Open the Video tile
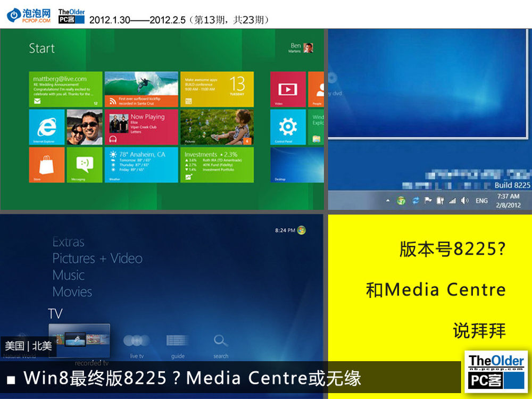The width and height of the screenshot is (532, 399). coord(288,89)
